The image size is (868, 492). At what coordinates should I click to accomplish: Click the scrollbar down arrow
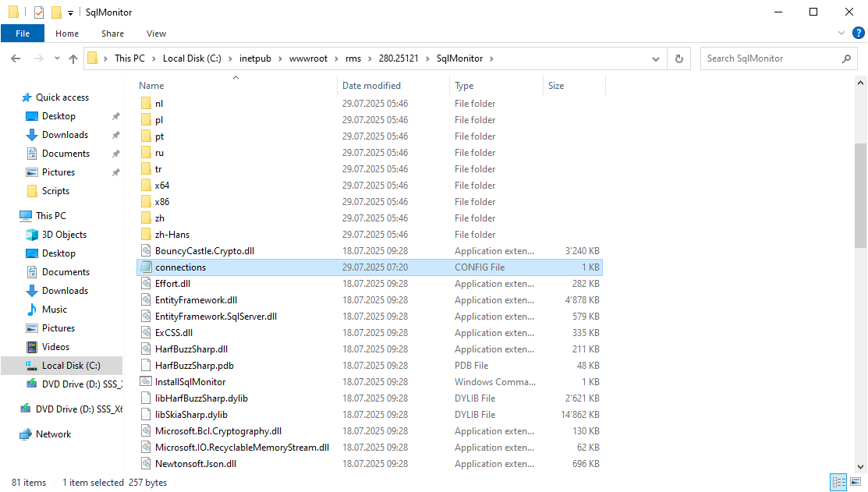coord(860,467)
